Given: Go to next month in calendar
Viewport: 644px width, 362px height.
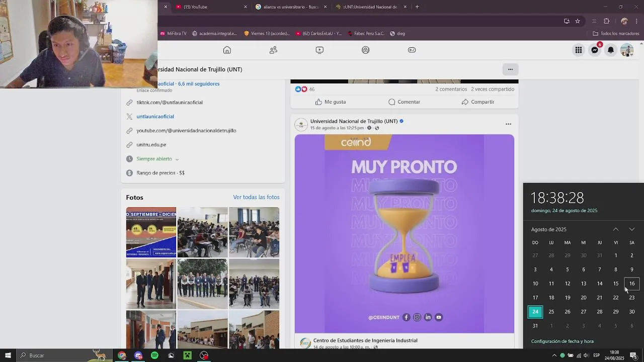Looking at the screenshot, I should click(632, 229).
